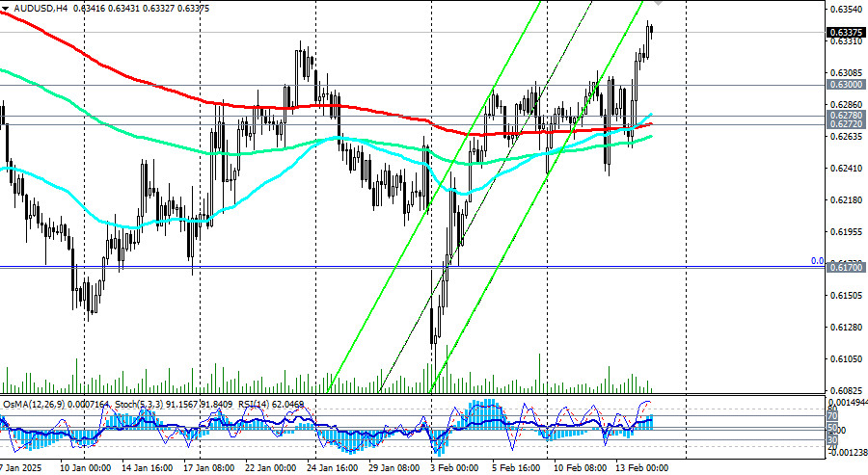Click the 10 Feb 08:00 time label

581,468
